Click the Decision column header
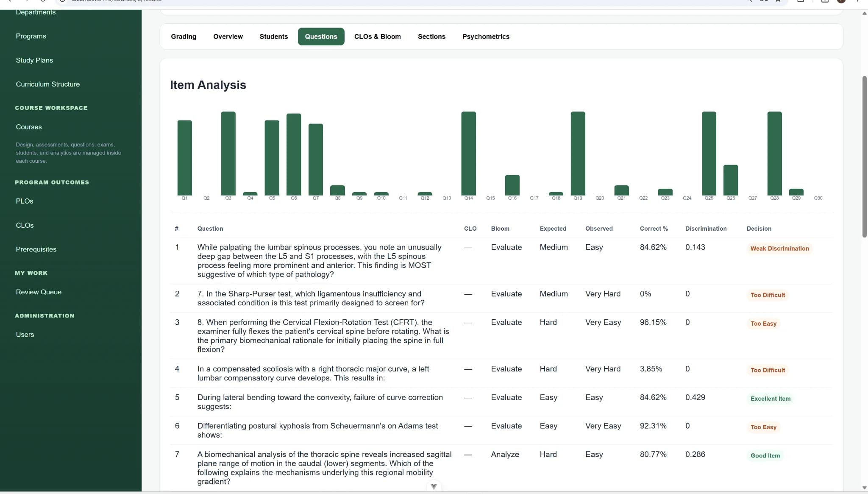The image size is (868, 494). pos(759,229)
